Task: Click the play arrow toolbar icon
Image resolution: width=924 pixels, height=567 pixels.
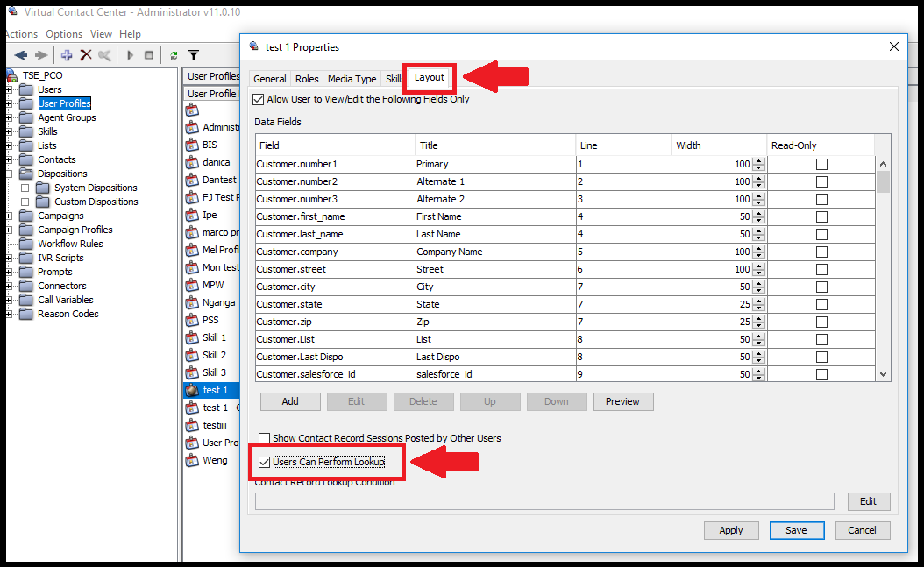Action: tap(131, 55)
